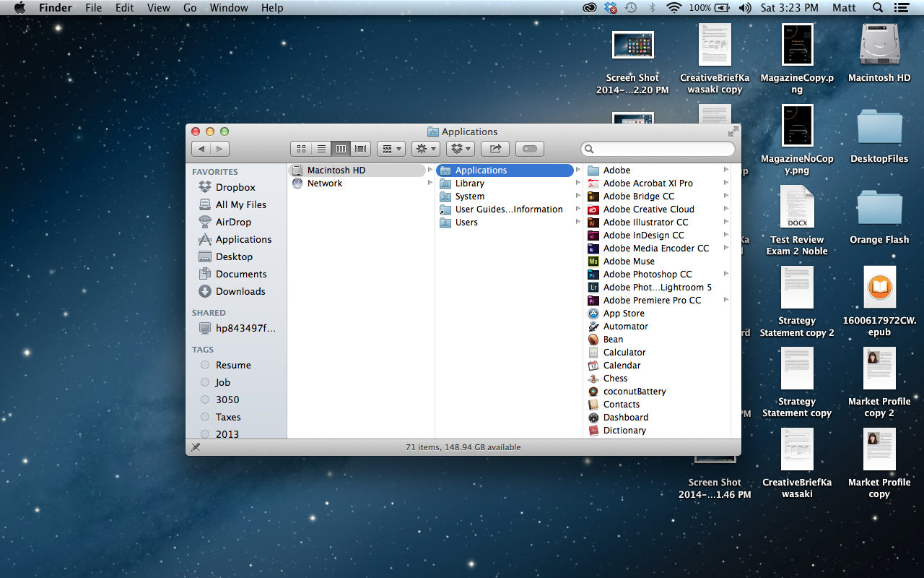Select Macintosh HD in first column
Image resolution: width=924 pixels, height=578 pixels.
[x=357, y=171]
